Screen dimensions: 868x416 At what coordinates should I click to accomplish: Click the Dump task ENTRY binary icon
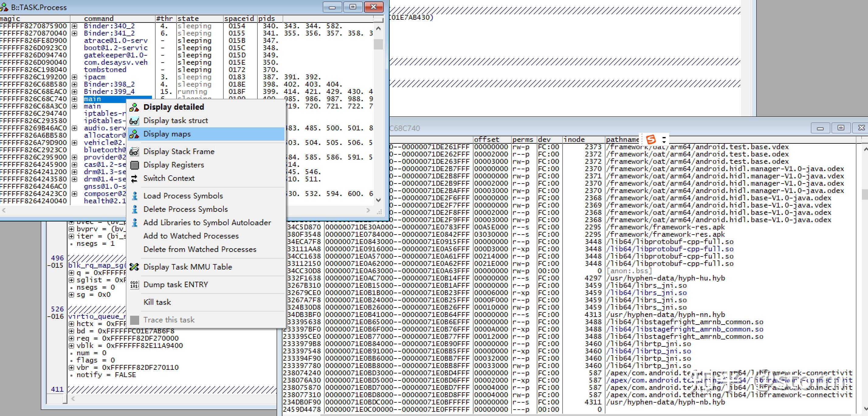[x=134, y=285]
